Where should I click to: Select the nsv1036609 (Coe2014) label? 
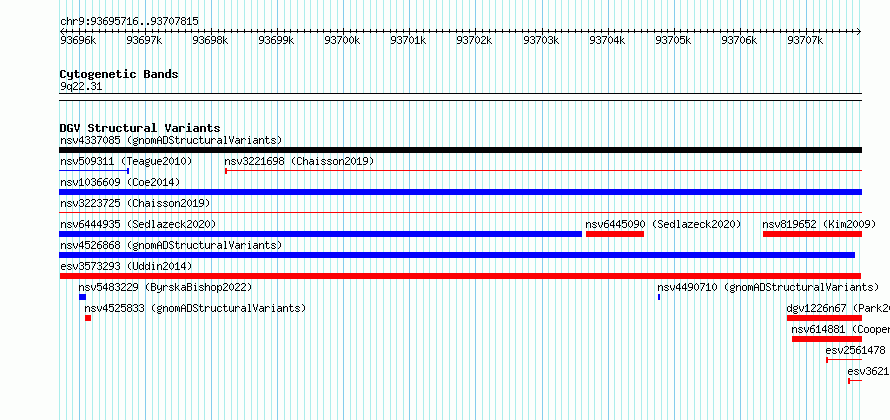(x=120, y=182)
